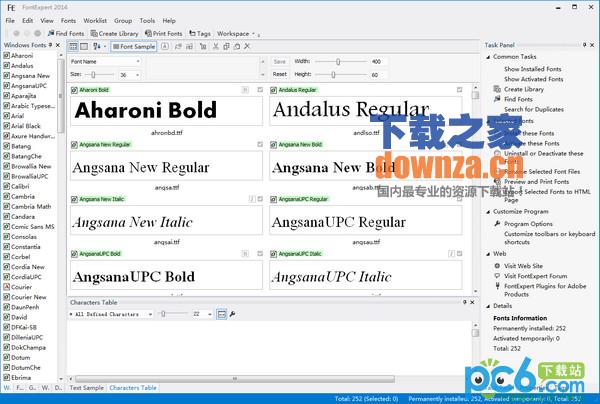Screen dimensions: 600x404
Task: Click the Width value field 400
Action: coord(378,61)
